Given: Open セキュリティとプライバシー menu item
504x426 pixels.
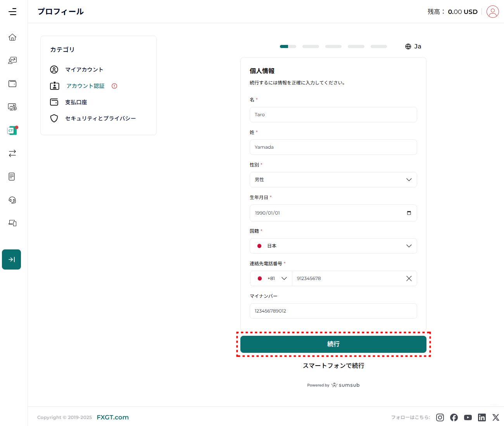Looking at the screenshot, I should point(100,119).
